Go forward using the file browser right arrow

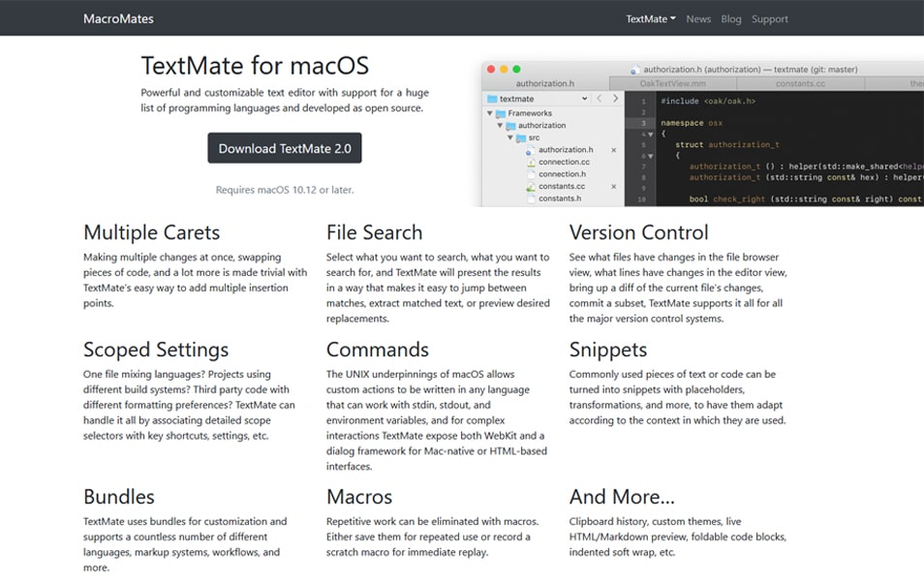[x=614, y=99]
